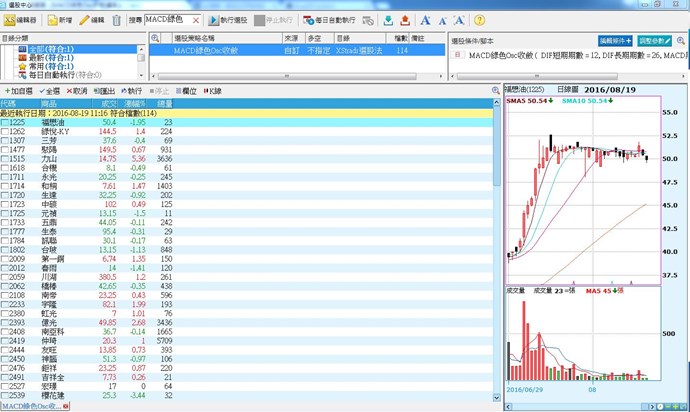
Task: Click the yellow help question mark icon
Action: pyautogui.click(x=479, y=20)
